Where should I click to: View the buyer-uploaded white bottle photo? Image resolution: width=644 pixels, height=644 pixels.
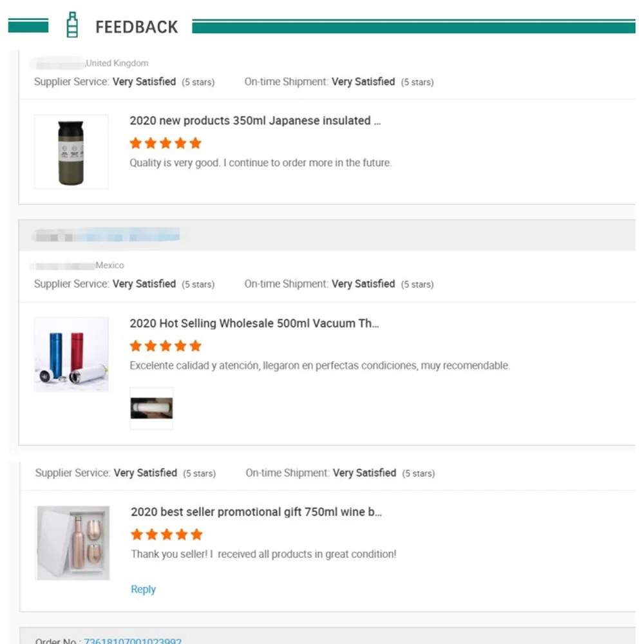151,408
